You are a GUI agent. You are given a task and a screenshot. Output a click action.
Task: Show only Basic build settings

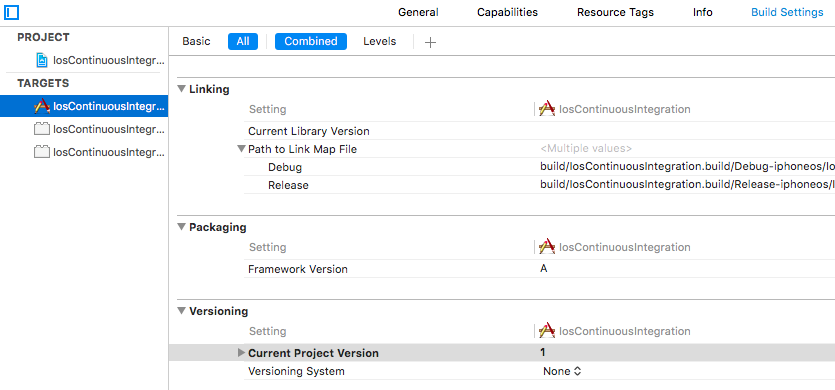pyautogui.click(x=197, y=42)
